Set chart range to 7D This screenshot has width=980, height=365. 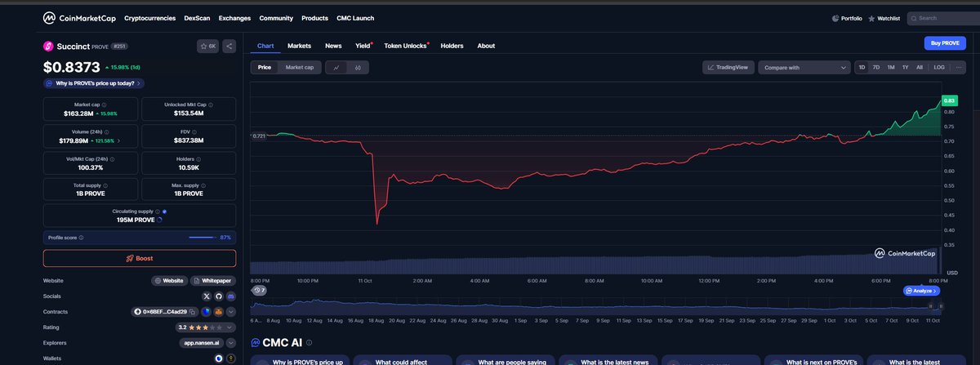pos(876,68)
